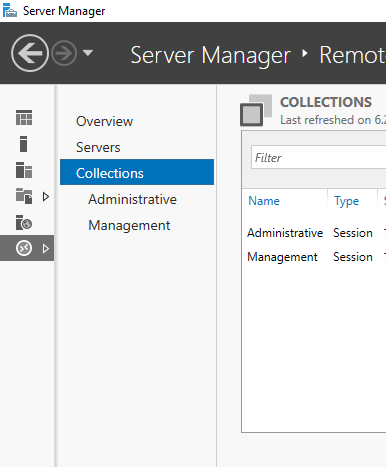Select the IIS sidebar icon
The image size is (386, 467).
pos(24,222)
